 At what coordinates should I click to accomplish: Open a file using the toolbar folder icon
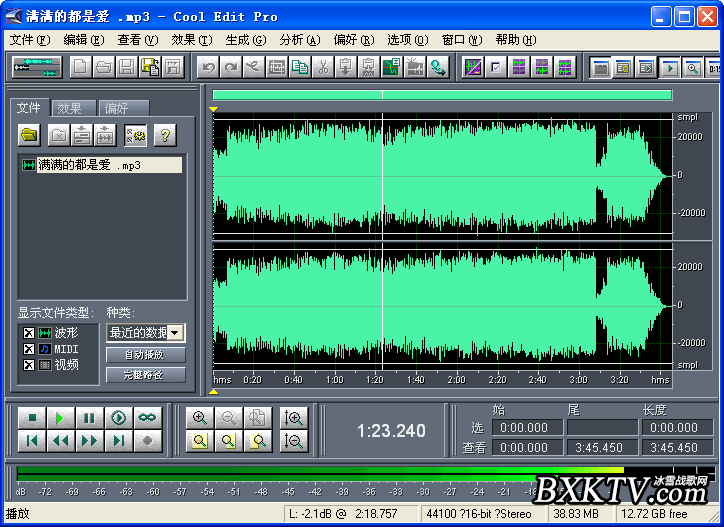[x=104, y=67]
